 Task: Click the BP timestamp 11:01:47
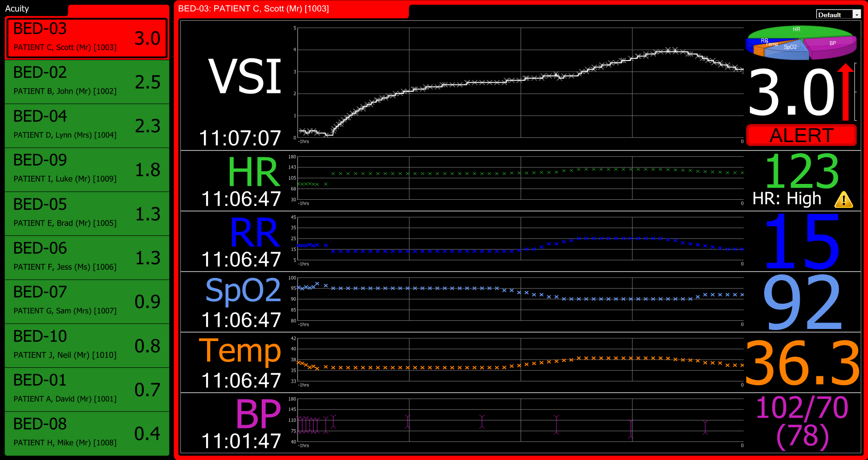[241, 441]
